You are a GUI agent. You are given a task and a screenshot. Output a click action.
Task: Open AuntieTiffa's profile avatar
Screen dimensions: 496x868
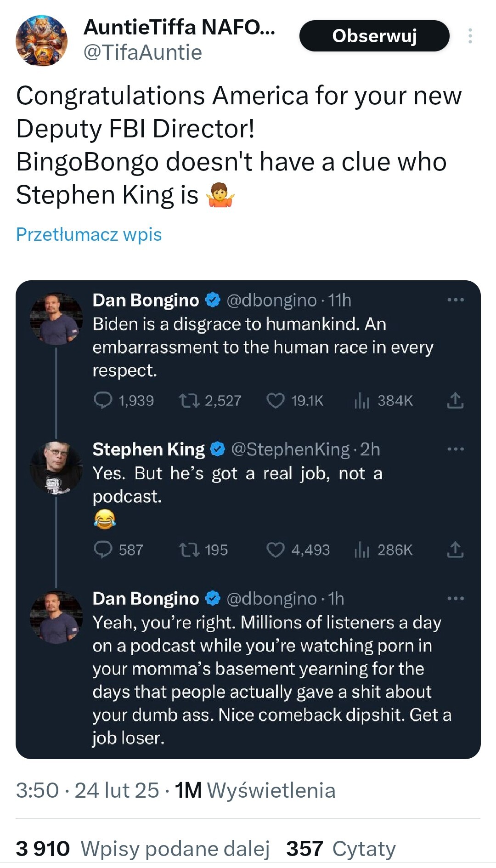(41, 40)
